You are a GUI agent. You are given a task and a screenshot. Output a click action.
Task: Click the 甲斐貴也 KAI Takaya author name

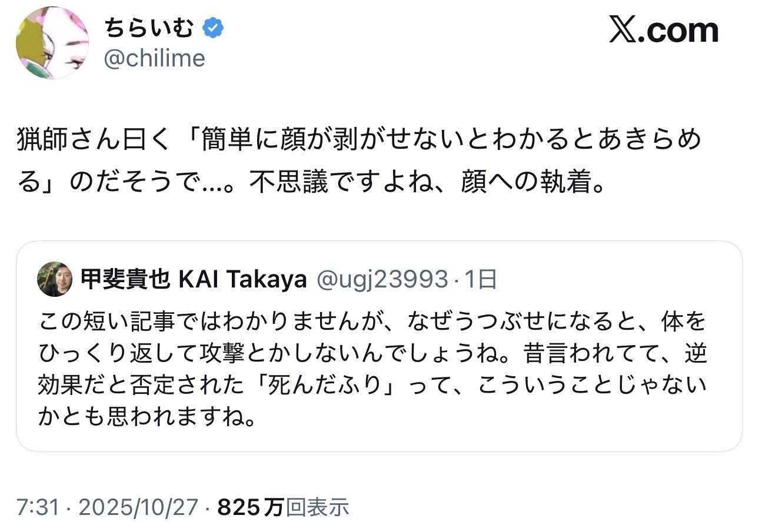[x=194, y=280]
